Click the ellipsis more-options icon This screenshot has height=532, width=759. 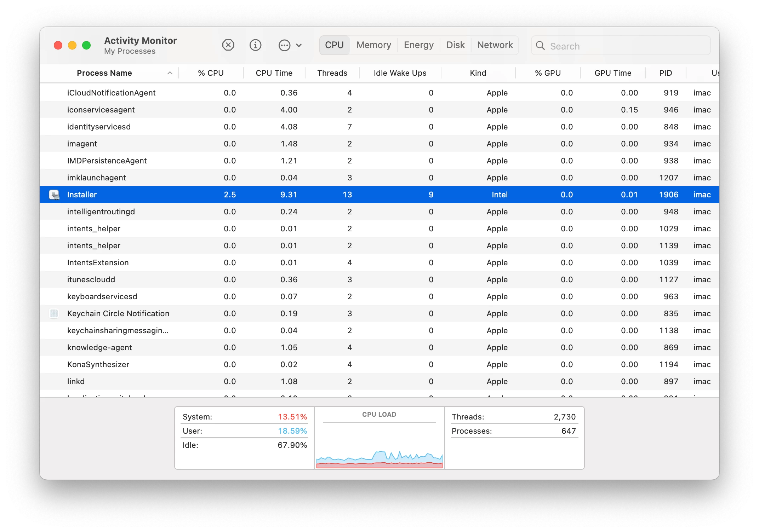click(x=284, y=45)
